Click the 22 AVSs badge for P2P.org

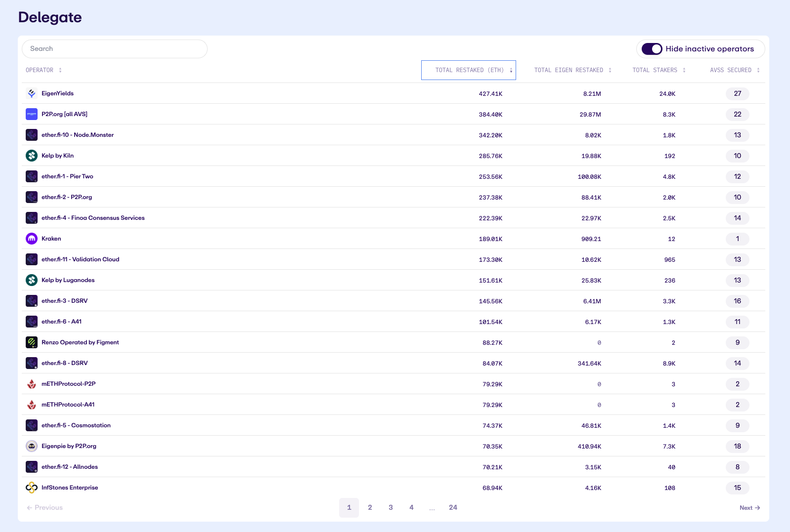[x=738, y=114]
